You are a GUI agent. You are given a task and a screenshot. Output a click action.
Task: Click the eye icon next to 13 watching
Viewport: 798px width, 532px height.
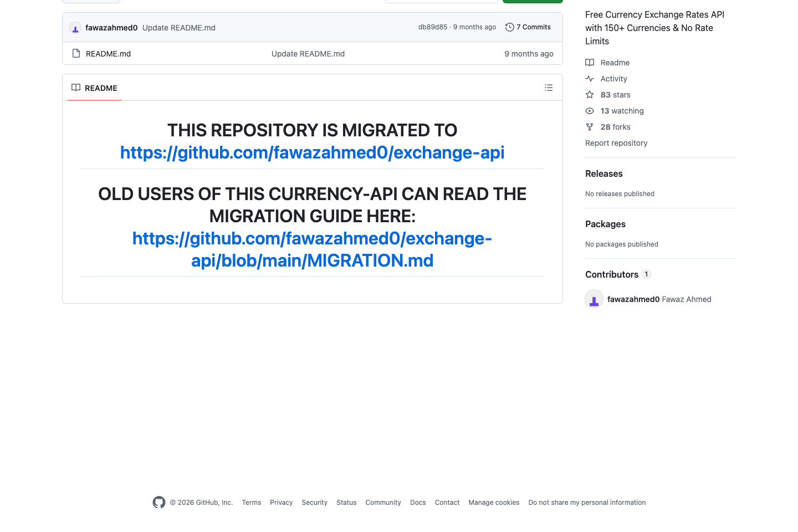pyautogui.click(x=589, y=111)
